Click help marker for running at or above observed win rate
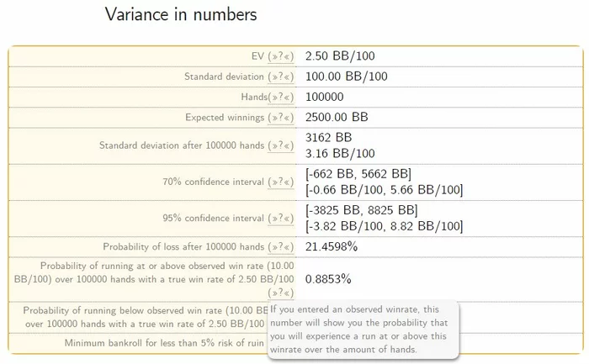This screenshot has height=364, width=589. point(280,293)
